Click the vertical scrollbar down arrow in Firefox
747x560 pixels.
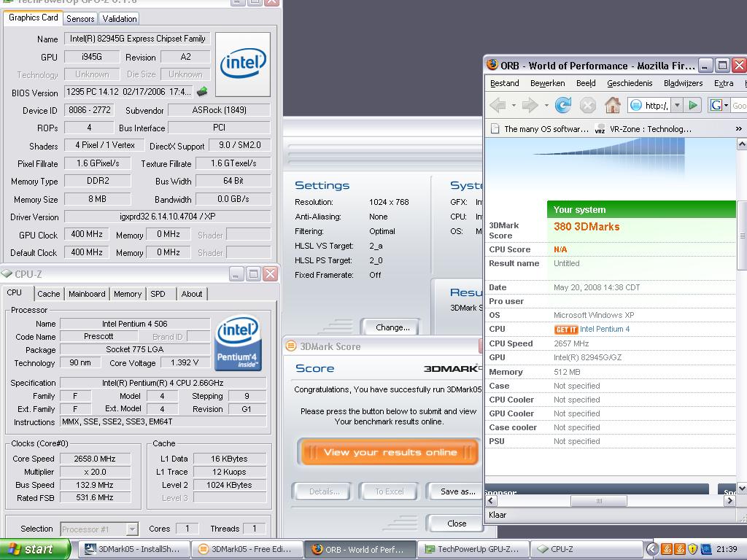[742, 489]
